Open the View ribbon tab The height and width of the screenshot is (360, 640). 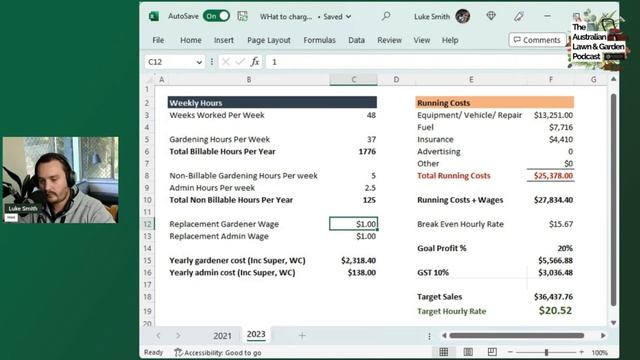tap(422, 40)
